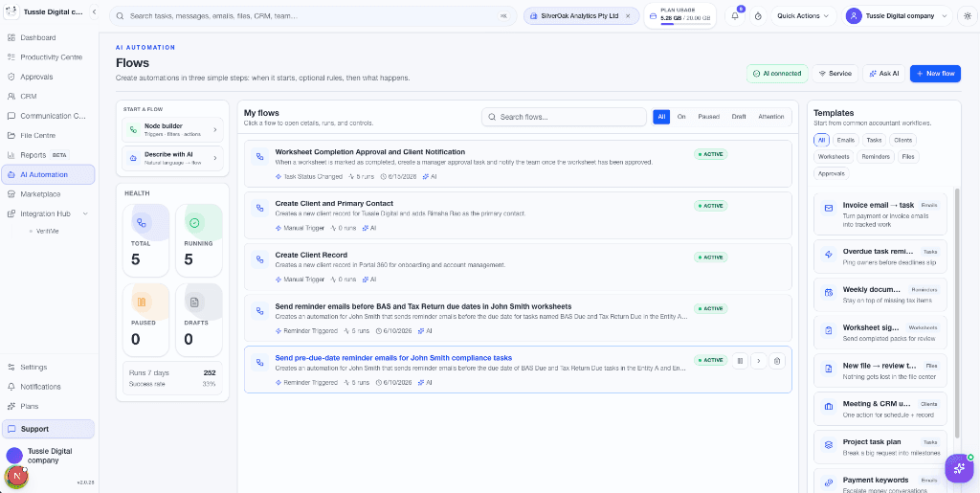Open Quick Actions dropdown
980x493 pixels.
pyautogui.click(x=803, y=16)
